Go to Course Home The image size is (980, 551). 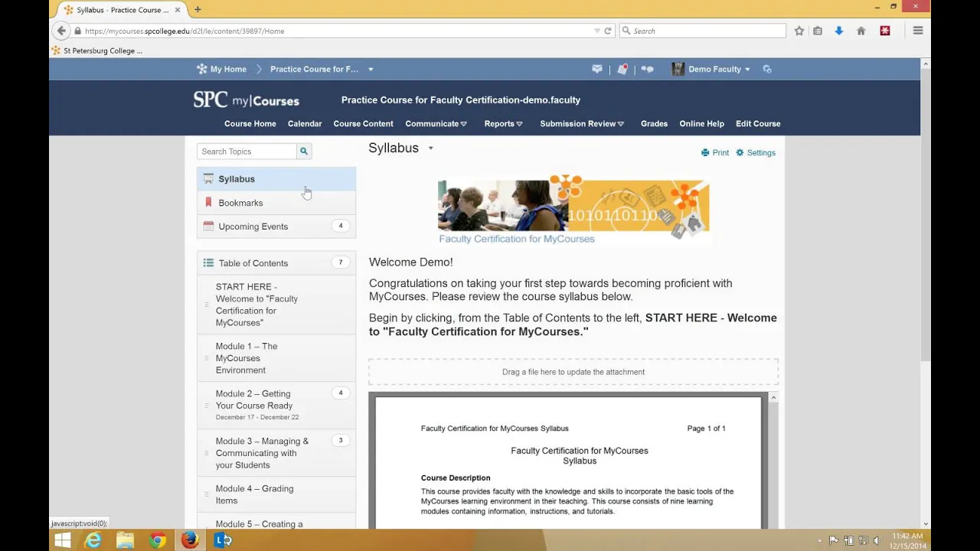tap(250, 123)
